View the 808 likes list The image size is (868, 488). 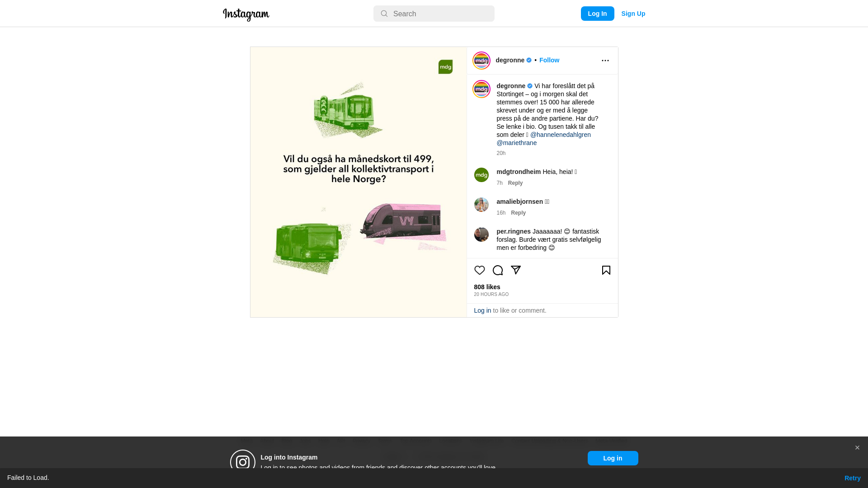[x=487, y=287]
